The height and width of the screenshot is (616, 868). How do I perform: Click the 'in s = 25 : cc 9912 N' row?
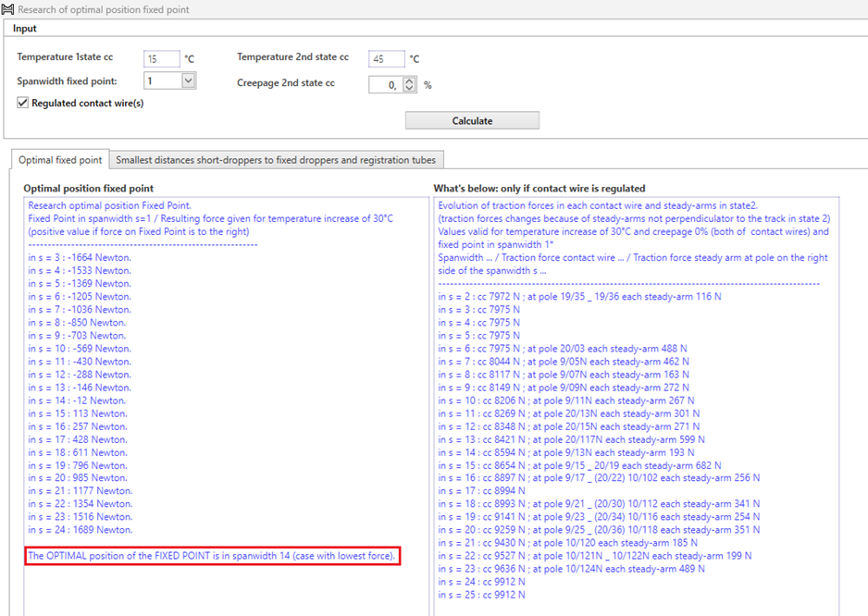481,595
